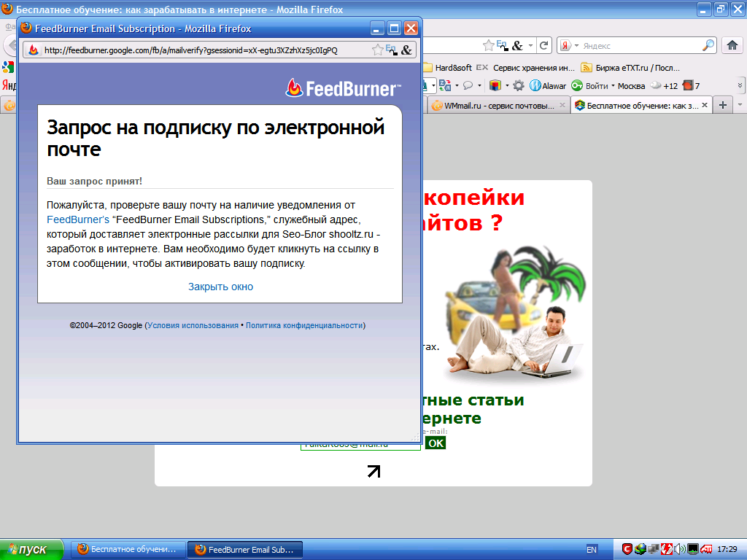This screenshot has width=747, height=560.
Task: Open Биржа eTXT.ru feed bookmark
Action: (x=630, y=68)
